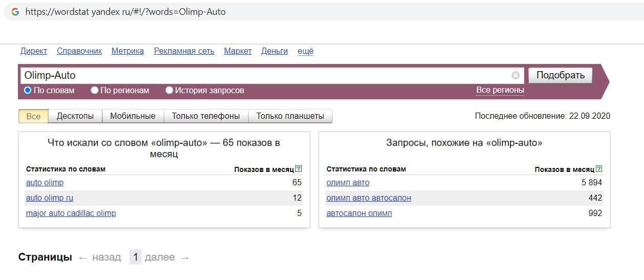Screen dimensions: 644x280
Task: Switch to the 'Десктопы' tab
Action: (x=75, y=116)
